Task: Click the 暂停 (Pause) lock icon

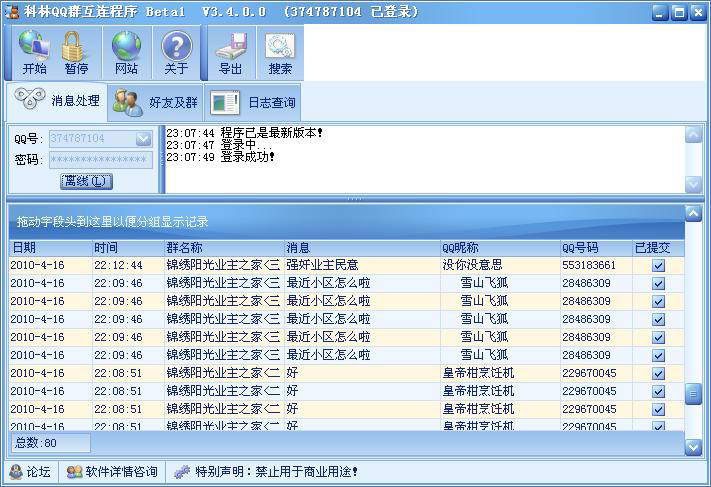Action: click(76, 53)
